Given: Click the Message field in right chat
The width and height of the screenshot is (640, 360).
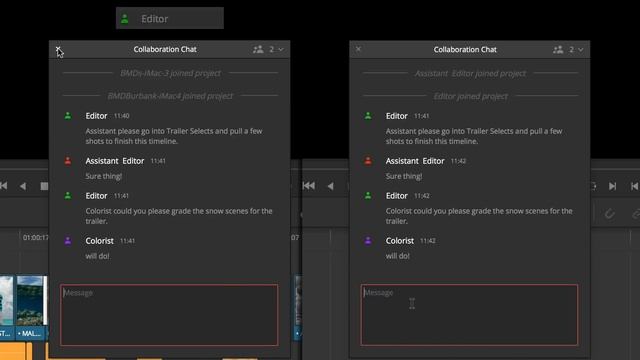Looking at the screenshot, I should tap(469, 315).
